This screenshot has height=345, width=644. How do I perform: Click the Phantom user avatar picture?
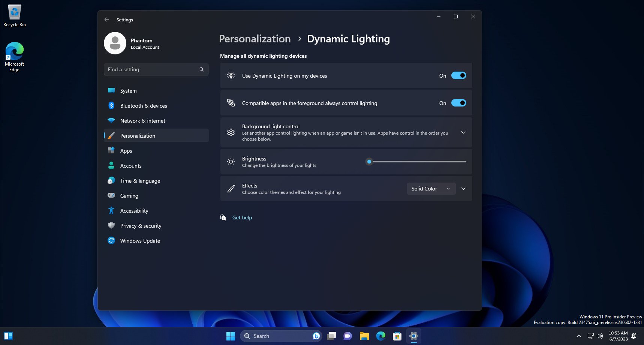[115, 43]
